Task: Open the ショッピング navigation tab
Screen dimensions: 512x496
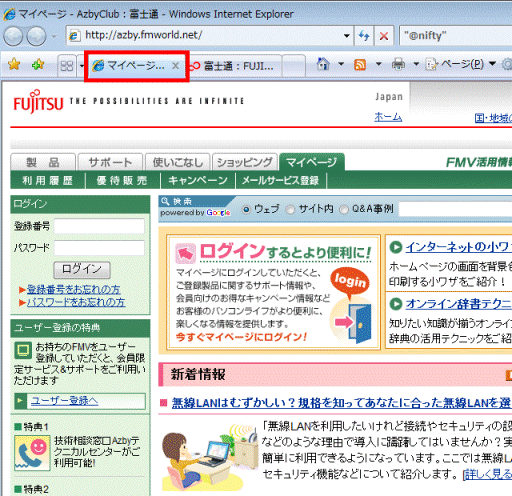Action: pos(245,162)
